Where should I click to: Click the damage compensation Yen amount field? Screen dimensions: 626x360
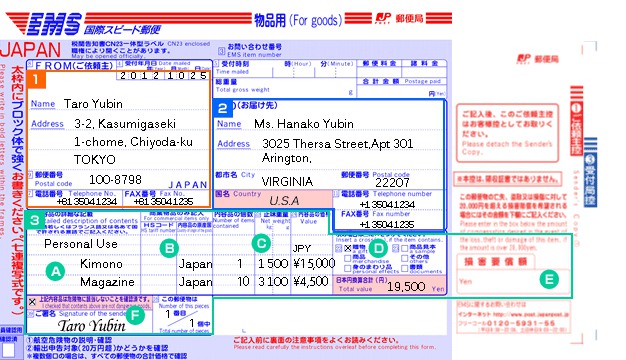pyautogui.click(x=513, y=282)
